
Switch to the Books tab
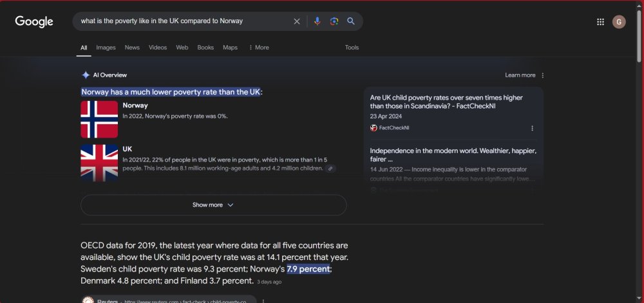click(205, 48)
